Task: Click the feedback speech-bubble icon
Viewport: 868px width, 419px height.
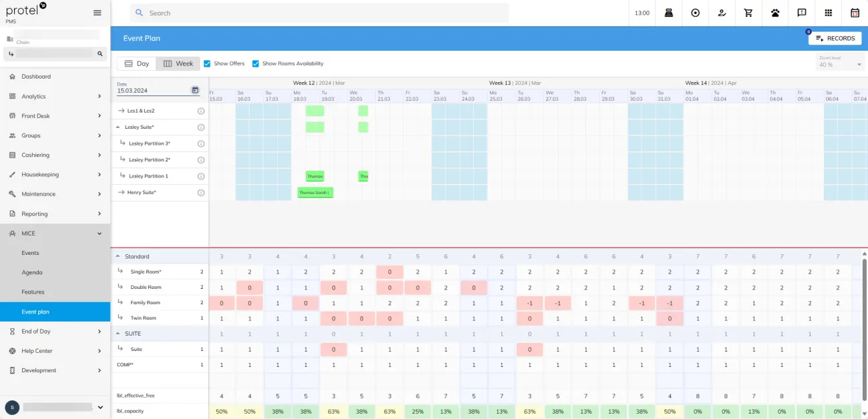Action: tap(802, 13)
